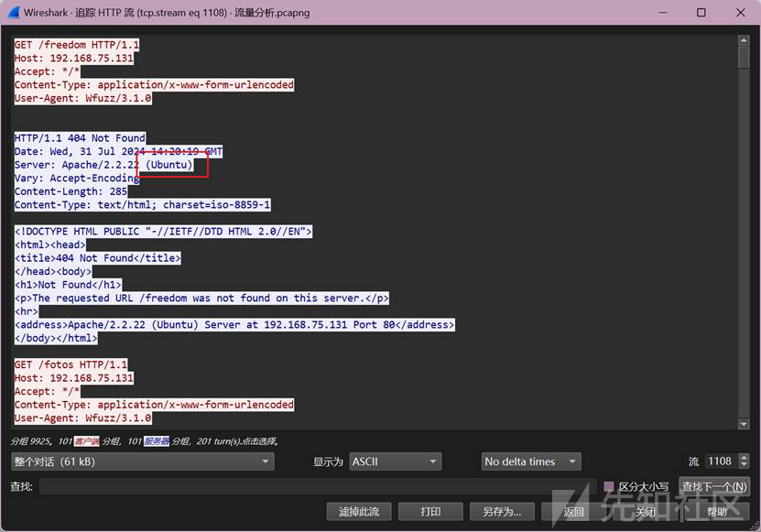761x532 pixels.
Task: Click the 'GET /fotos HTTP/1.1' request line
Action: (x=71, y=364)
